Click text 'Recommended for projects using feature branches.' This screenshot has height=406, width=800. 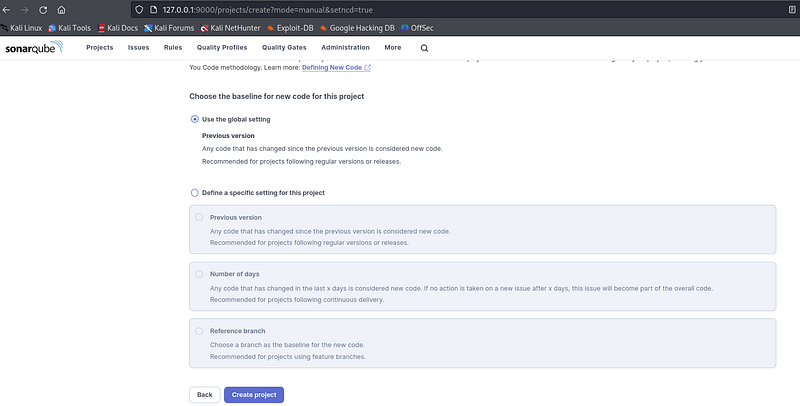[288, 357]
